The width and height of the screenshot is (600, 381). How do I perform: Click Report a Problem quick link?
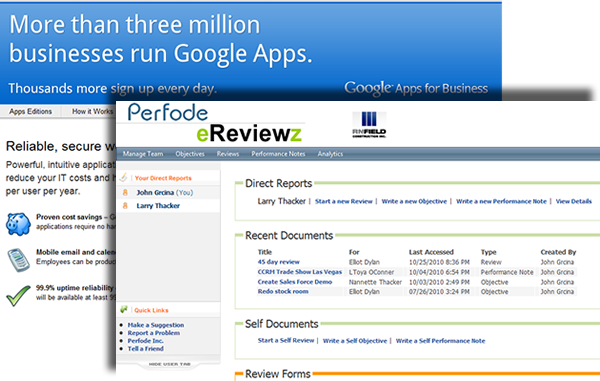pyautogui.click(x=154, y=333)
